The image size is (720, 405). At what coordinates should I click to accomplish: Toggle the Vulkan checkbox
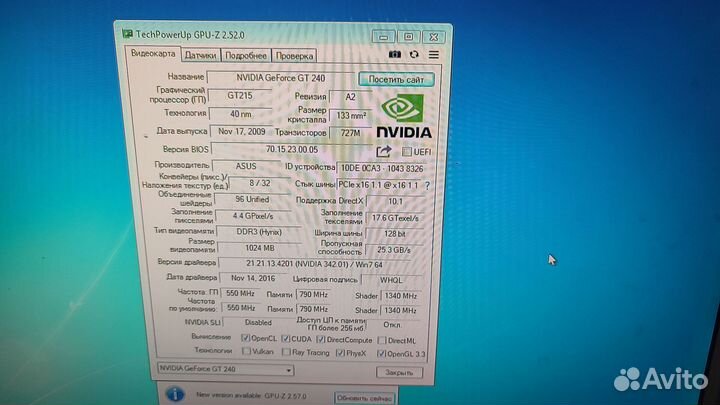click(x=246, y=352)
